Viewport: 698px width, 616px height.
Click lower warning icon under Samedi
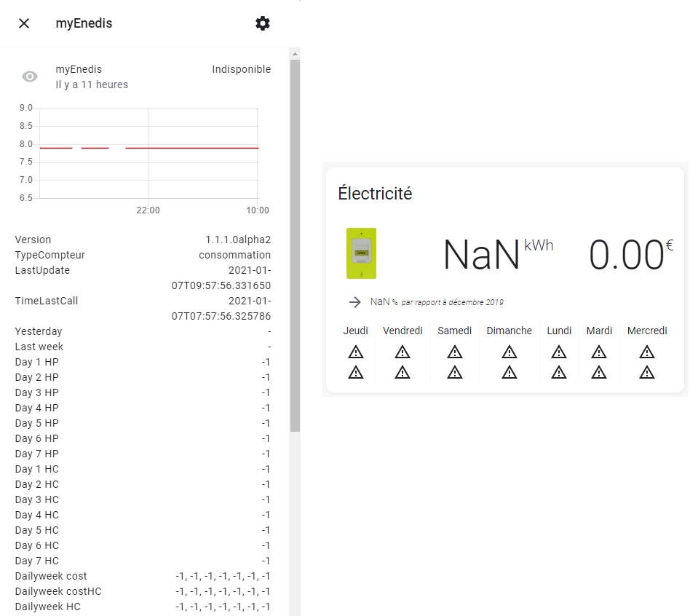[454, 372]
